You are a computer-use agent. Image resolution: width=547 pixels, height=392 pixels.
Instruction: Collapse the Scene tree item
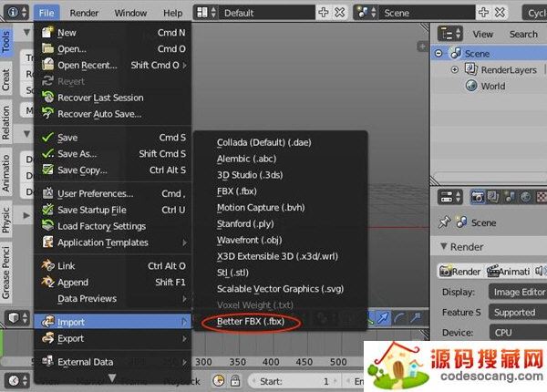[x=439, y=54]
